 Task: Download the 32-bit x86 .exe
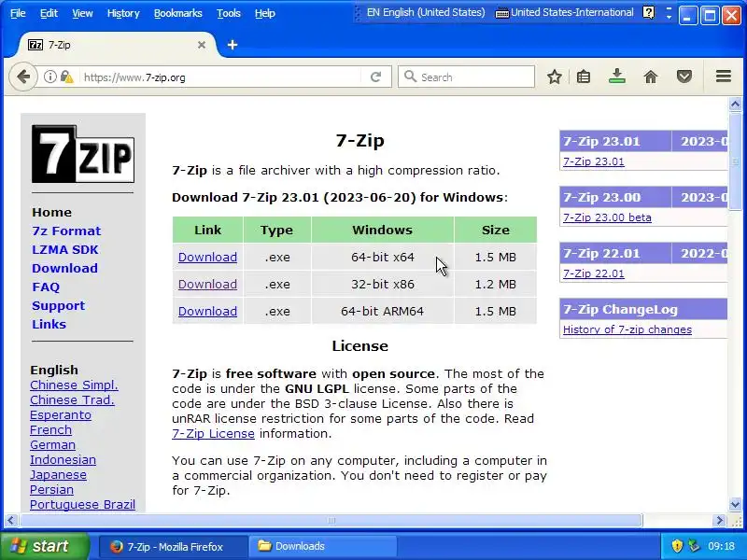point(207,285)
